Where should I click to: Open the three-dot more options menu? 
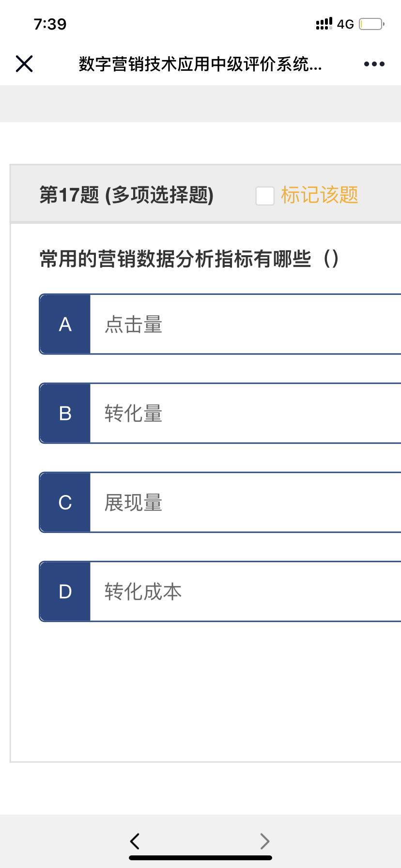tap(374, 64)
